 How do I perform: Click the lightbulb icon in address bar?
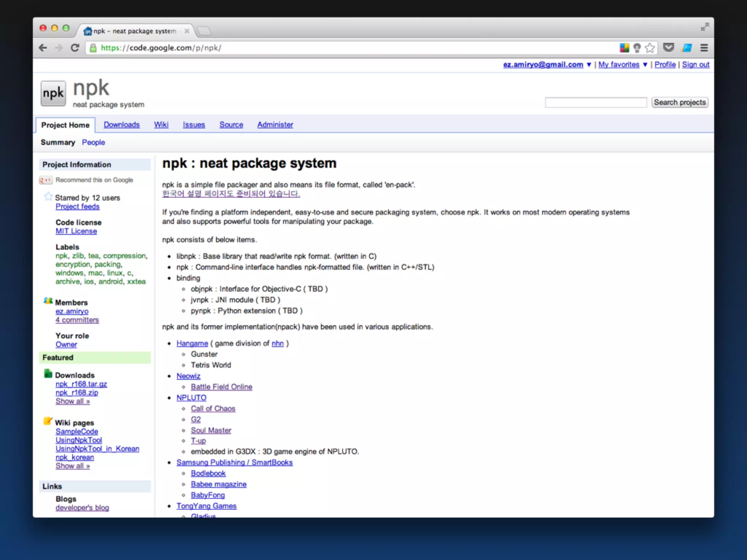coord(637,48)
